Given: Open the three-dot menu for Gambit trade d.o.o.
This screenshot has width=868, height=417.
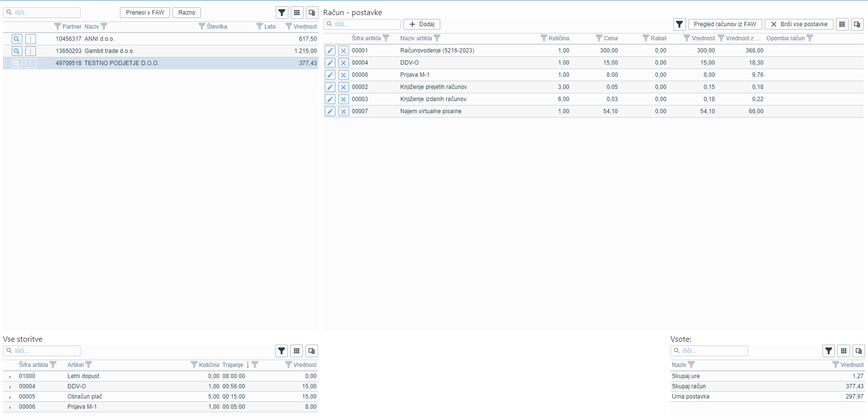Looking at the screenshot, I should 30,51.
